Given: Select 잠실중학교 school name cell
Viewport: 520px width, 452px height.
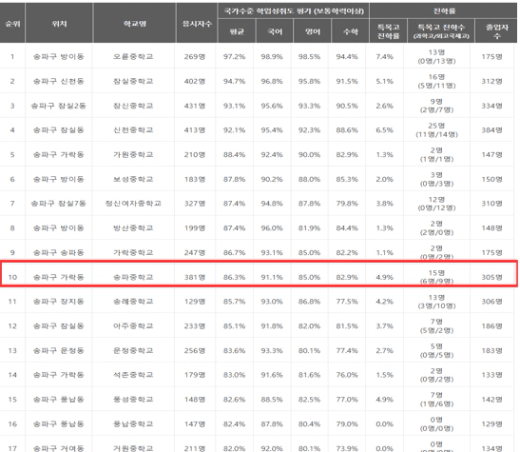Looking at the screenshot, I should click(133, 81).
